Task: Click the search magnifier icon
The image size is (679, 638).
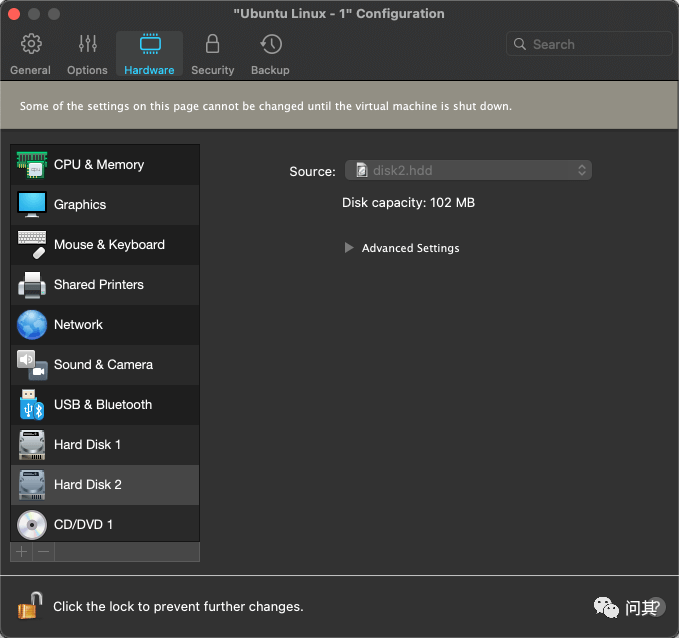Action: pyautogui.click(x=520, y=44)
